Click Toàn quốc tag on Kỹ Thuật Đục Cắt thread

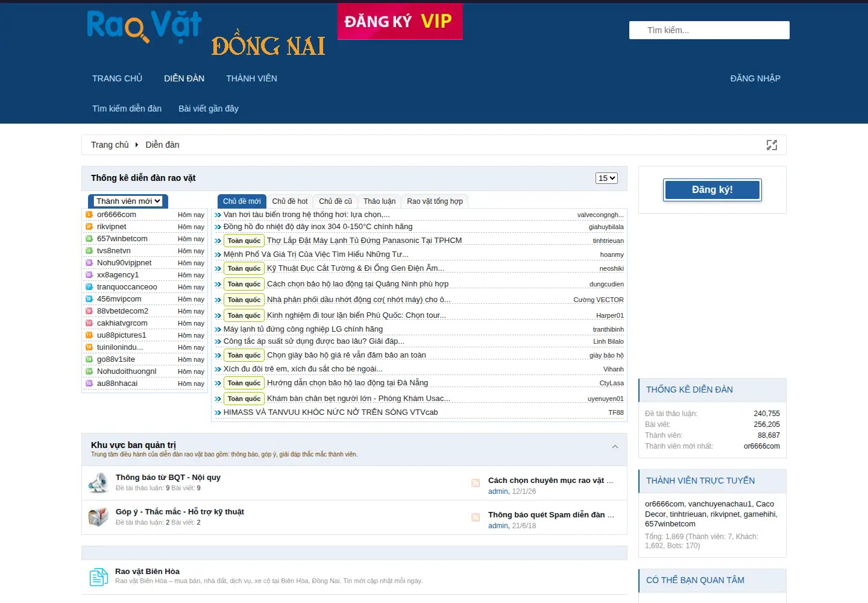244,268
